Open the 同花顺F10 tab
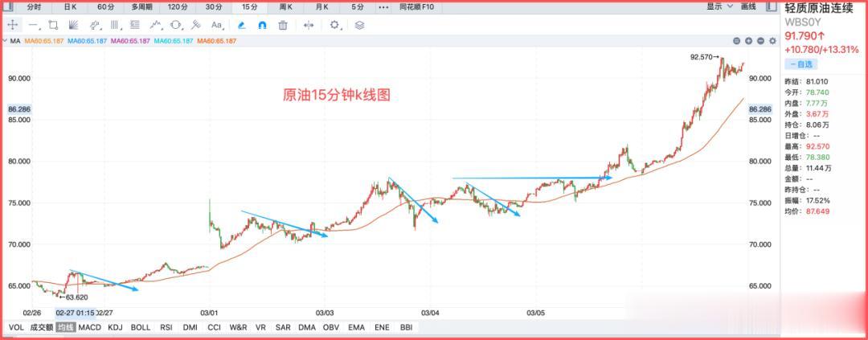This screenshot has width=868, height=340. click(416, 7)
